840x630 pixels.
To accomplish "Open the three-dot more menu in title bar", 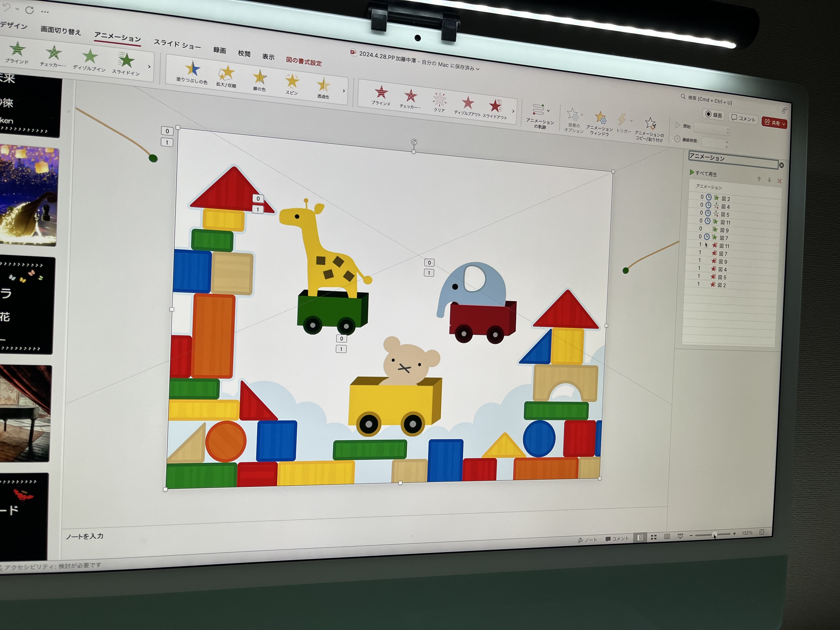I will tap(45, 12).
